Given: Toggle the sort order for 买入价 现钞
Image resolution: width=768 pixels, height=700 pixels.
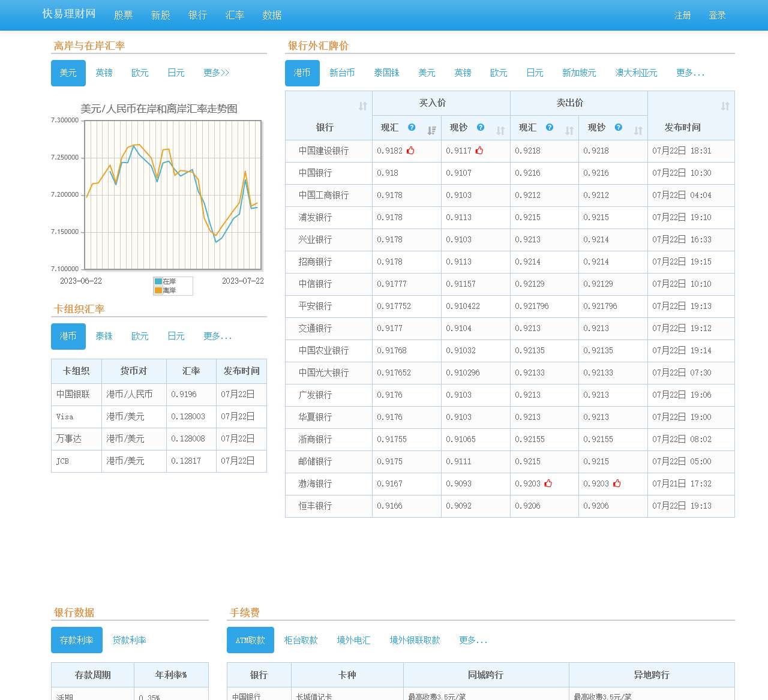Looking at the screenshot, I should 500,131.
